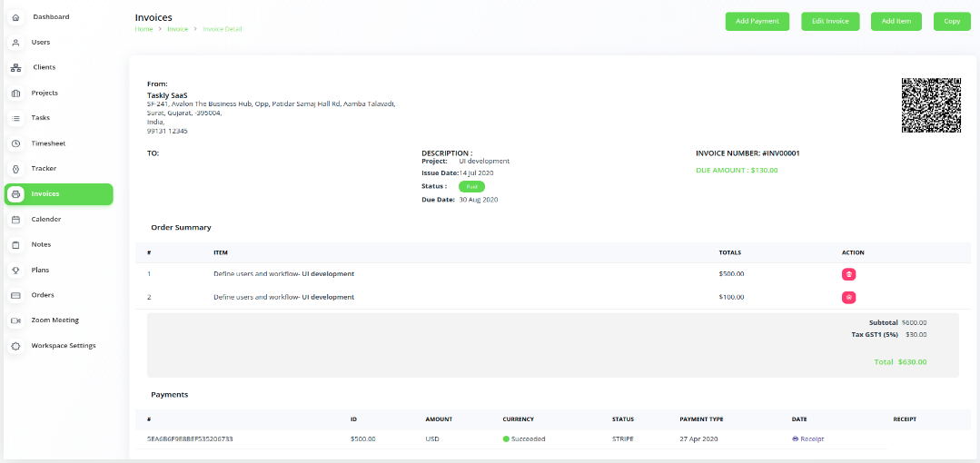Delete the first $500.00 invoice item
980x463 pixels.
848,274
